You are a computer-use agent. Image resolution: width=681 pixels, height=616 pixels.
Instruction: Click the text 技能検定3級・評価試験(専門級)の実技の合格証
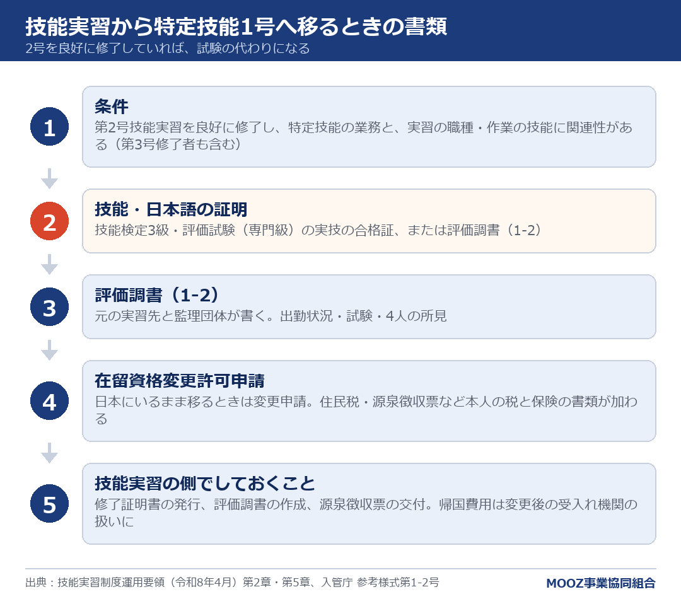(x=244, y=230)
